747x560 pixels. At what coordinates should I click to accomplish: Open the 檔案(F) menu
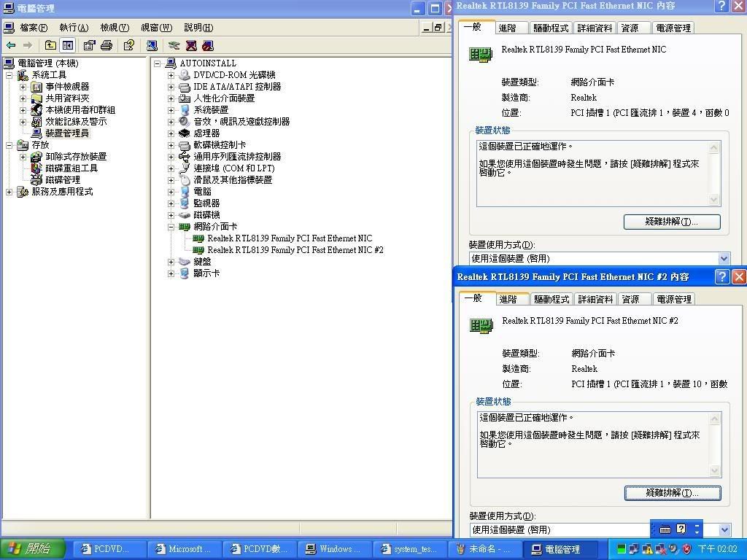tap(34, 28)
